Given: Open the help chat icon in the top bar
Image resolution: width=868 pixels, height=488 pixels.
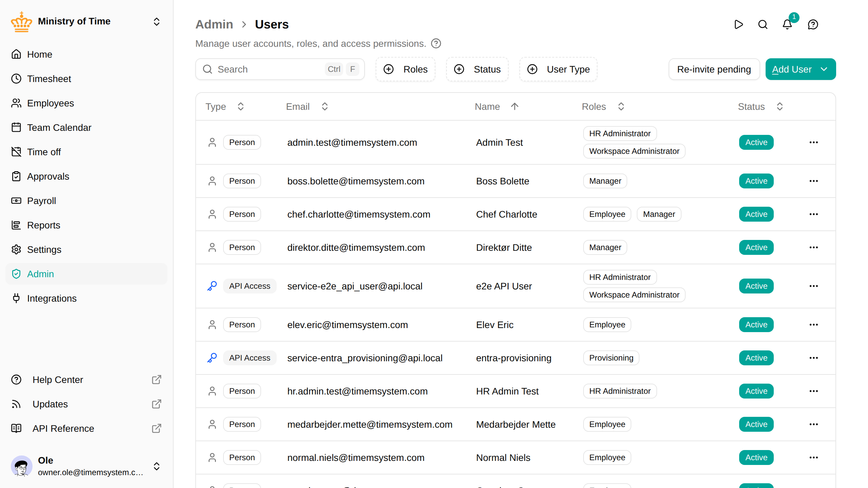Looking at the screenshot, I should pos(813,24).
